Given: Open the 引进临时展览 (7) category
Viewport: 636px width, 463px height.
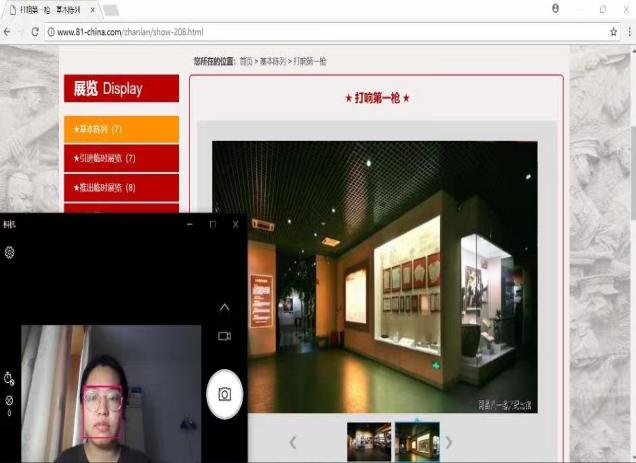Looking at the screenshot, I should coord(121,158).
